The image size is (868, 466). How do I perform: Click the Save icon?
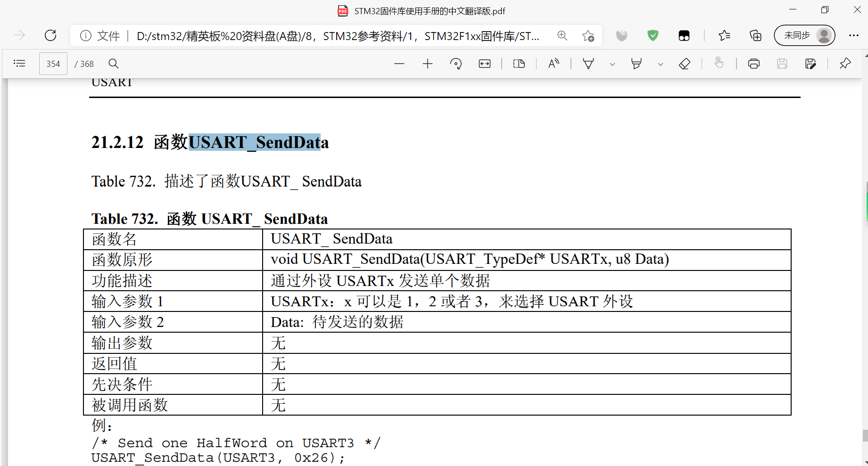click(x=782, y=64)
